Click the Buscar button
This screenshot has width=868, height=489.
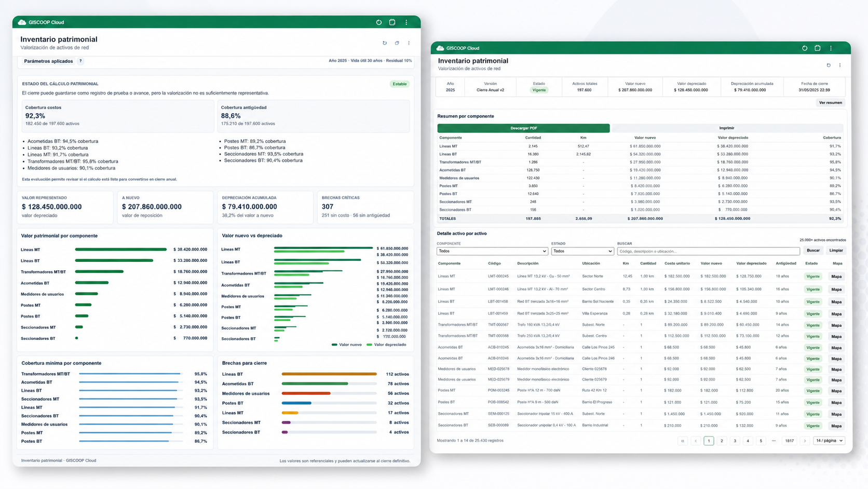coord(813,250)
